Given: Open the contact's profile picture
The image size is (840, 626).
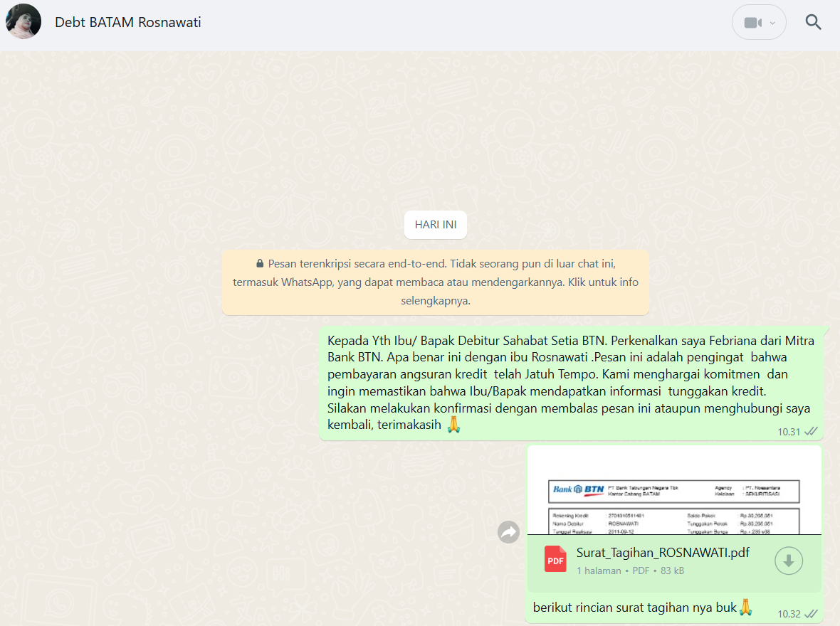Looking at the screenshot, I should (23, 22).
